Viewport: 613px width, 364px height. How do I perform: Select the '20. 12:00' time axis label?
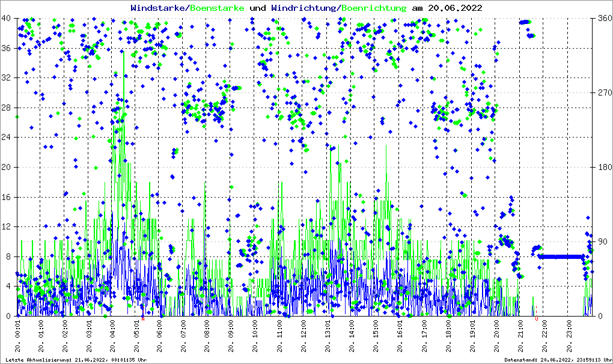point(304,338)
